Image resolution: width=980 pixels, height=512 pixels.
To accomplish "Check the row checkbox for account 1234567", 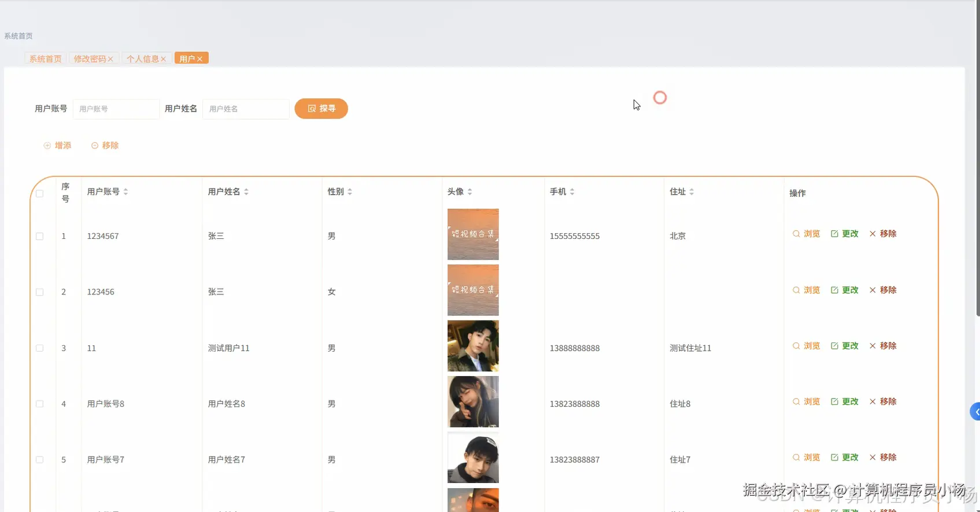I will (40, 236).
